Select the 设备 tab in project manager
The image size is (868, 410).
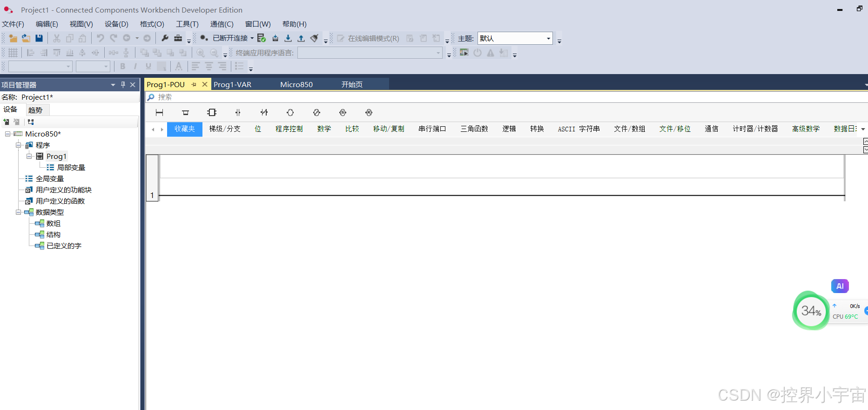[10, 109]
